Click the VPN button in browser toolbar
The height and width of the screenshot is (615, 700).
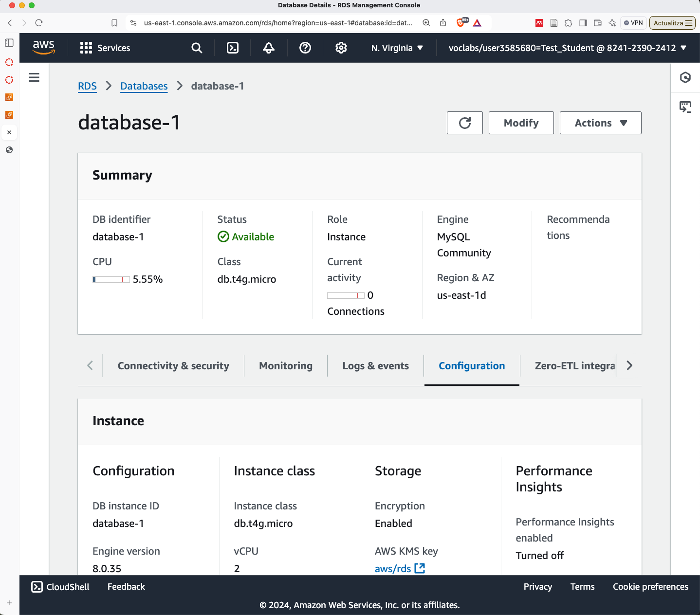[x=633, y=23]
